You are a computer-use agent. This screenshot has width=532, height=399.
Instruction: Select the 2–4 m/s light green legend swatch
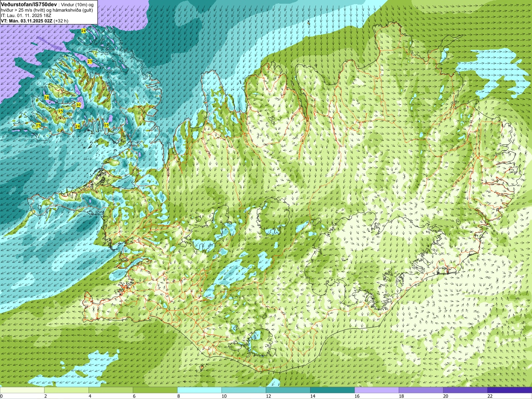click(66, 390)
